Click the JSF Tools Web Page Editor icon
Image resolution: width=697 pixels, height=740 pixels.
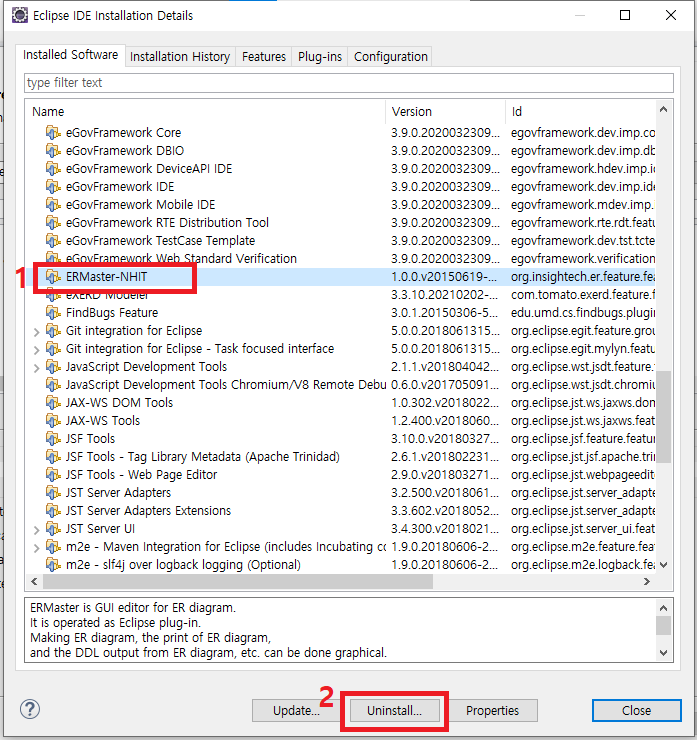pyautogui.click(x=53, y=474)
